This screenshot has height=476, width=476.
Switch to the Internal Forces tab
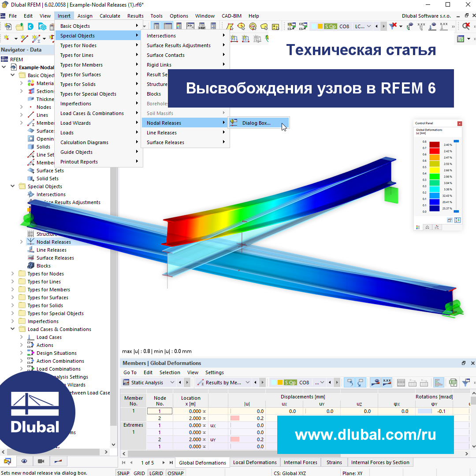(300, 462)
